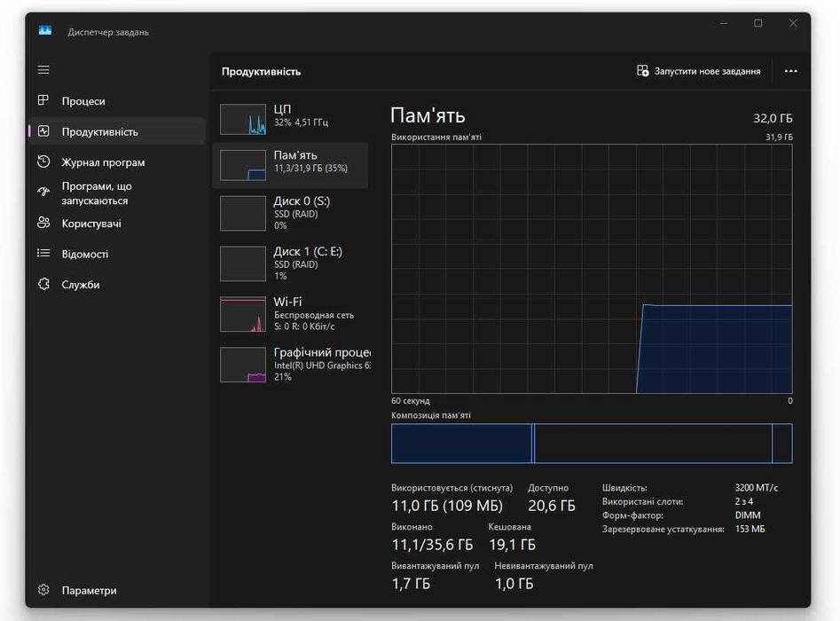Click the Продуктивність pulse icon
This screenshot has height=621, width=840.
coord(43,130)
